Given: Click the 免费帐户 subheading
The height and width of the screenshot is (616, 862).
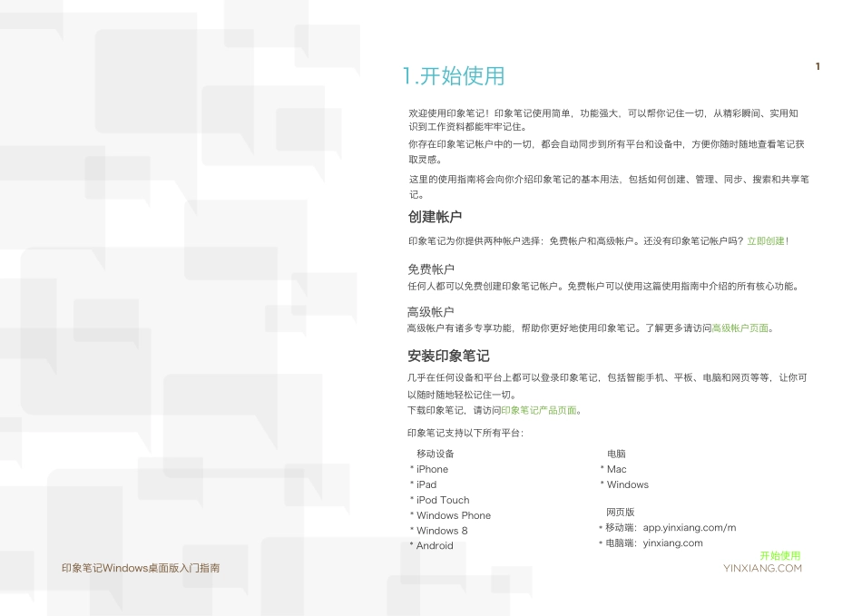Looking at the screenshot, I should (431, 269).
